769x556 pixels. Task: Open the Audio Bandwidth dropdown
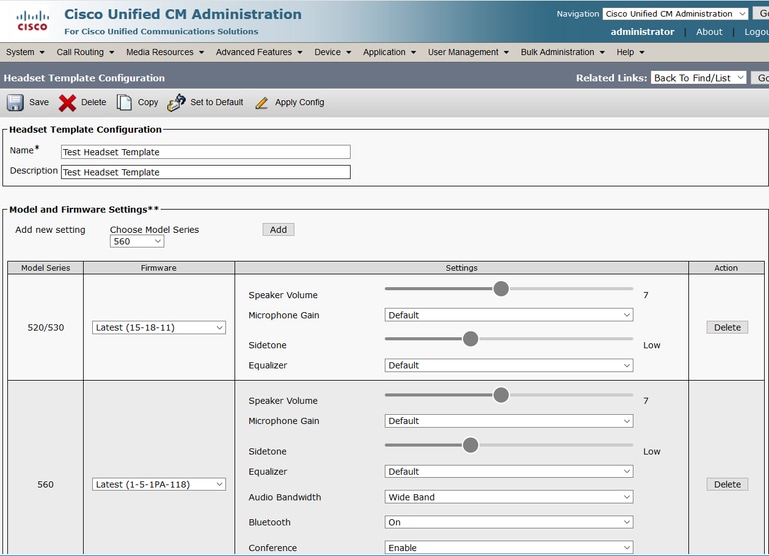pyautogui.click(x=509, y=497)
